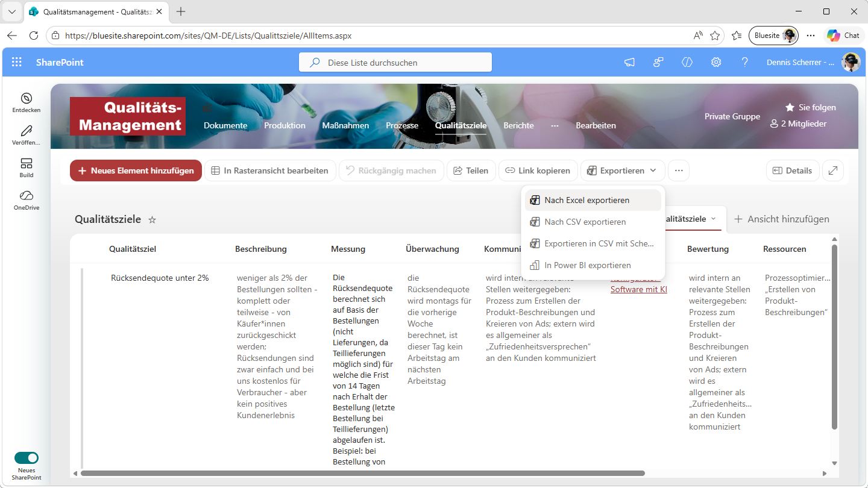Click the megaphone icon in the header
Viewport: 868px width, 488px height.
point(629,62)
